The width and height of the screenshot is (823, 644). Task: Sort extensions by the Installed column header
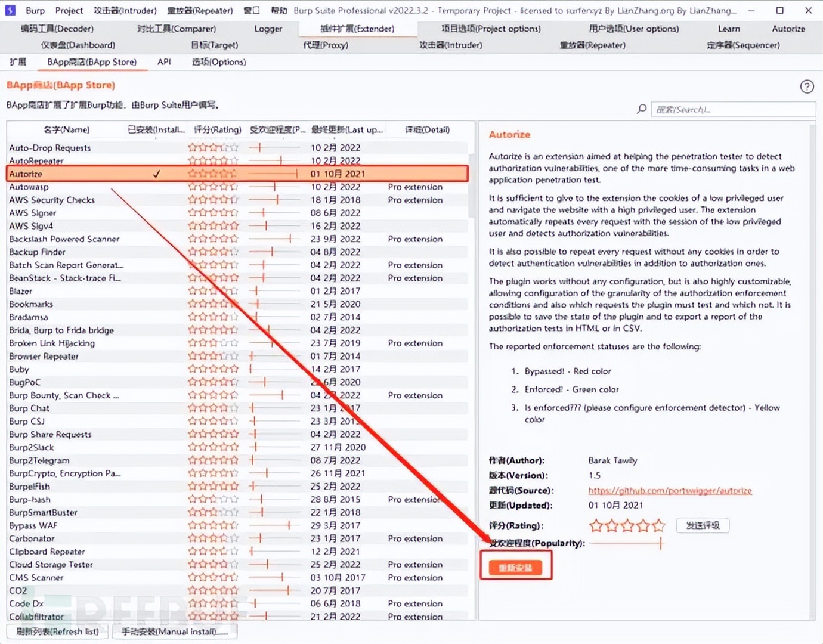[156, 129]
